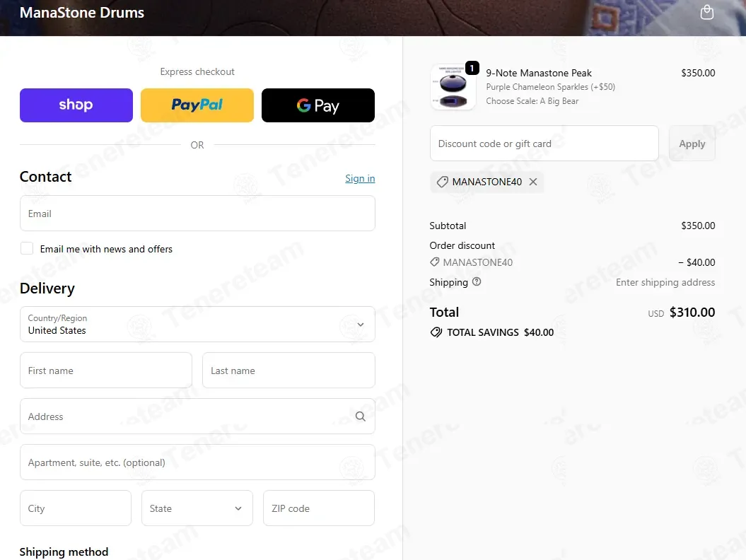746x560 pixels.
Task: Click the 9-Note Manastone Peak title
Action: tap(539, 73)
